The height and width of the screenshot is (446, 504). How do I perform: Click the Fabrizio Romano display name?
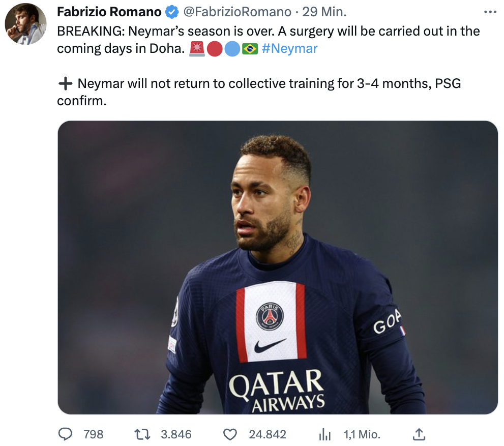tap(109, 12)
